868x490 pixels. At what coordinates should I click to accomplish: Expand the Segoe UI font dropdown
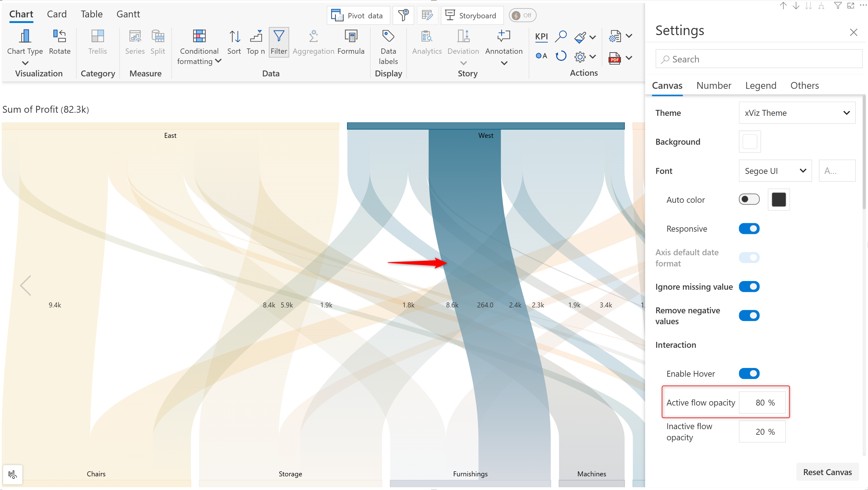[x=775, y=171]
